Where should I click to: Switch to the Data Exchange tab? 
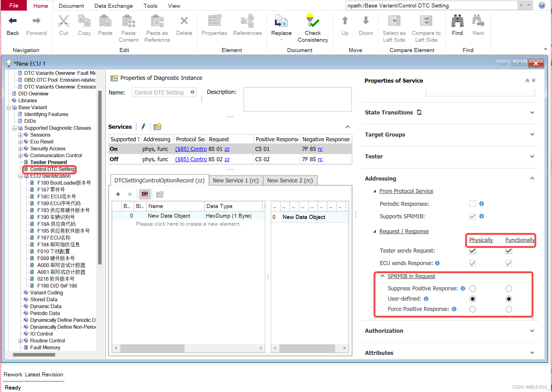[113, 6]
